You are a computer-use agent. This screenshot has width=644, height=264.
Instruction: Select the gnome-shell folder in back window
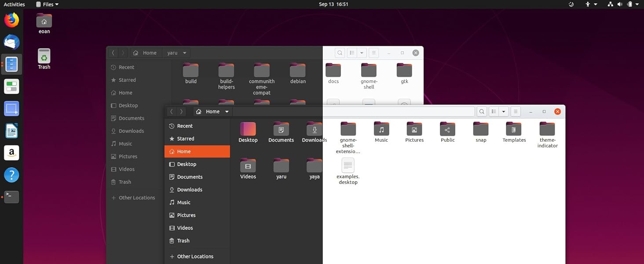[369, 77]
